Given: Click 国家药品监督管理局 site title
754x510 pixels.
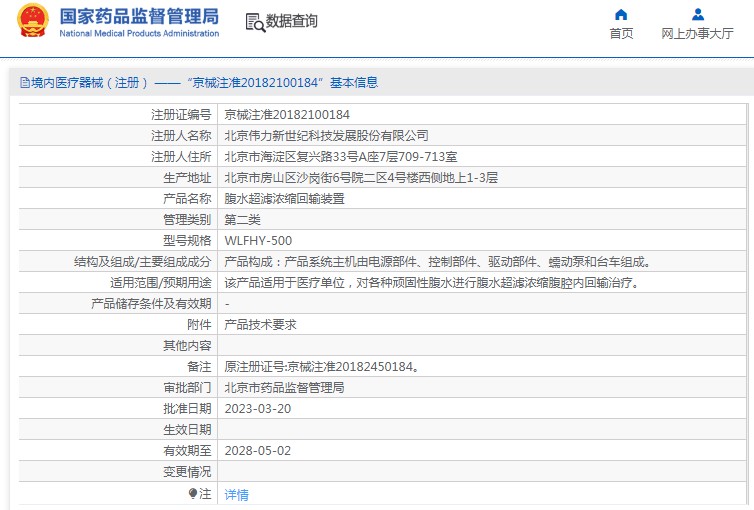Looking at the screenshot, I should click(x=139, y=16).
